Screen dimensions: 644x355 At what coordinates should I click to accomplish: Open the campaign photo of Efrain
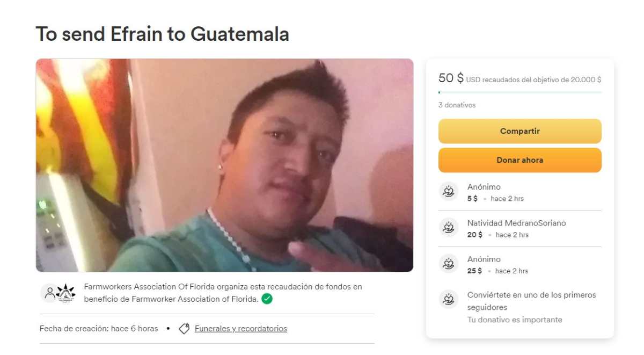tap(224, 165)
